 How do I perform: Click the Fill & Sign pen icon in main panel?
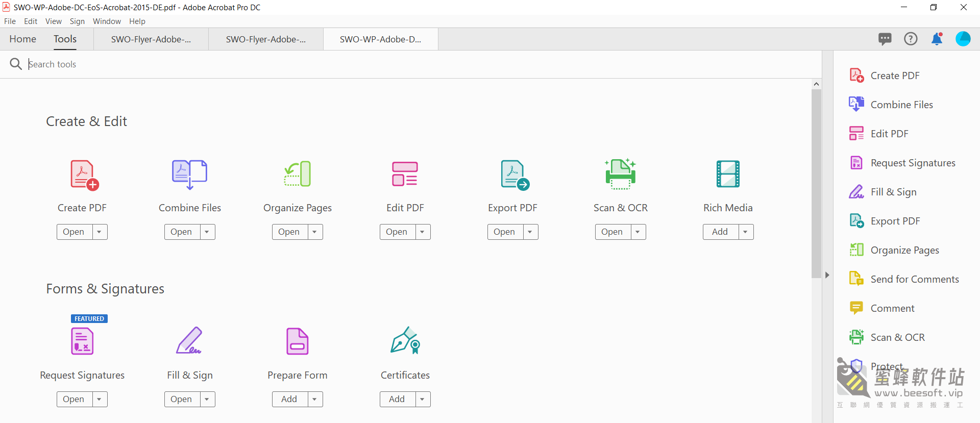pyautogui.click(x=189, y=340)
